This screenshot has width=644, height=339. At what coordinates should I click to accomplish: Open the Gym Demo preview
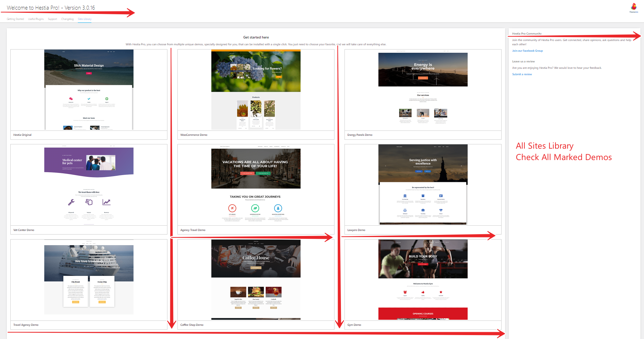tap(423, 279)
